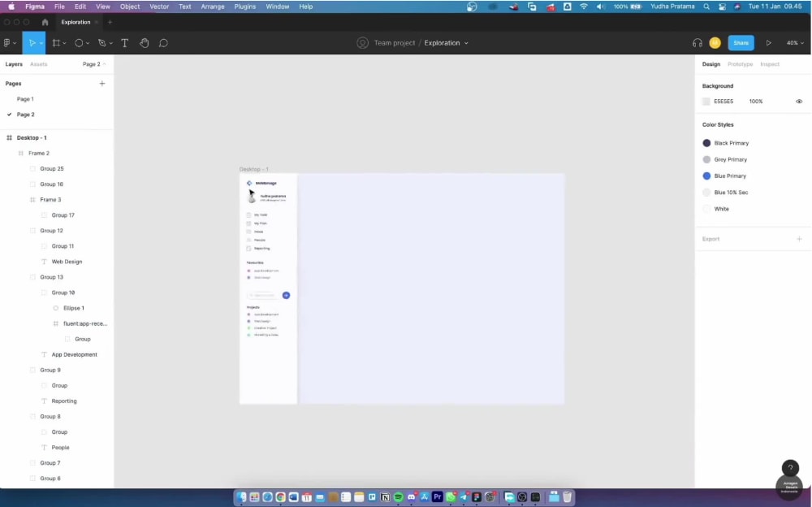Open the Apple menu
Screen dimensions: 812x507
coord(11,6)
